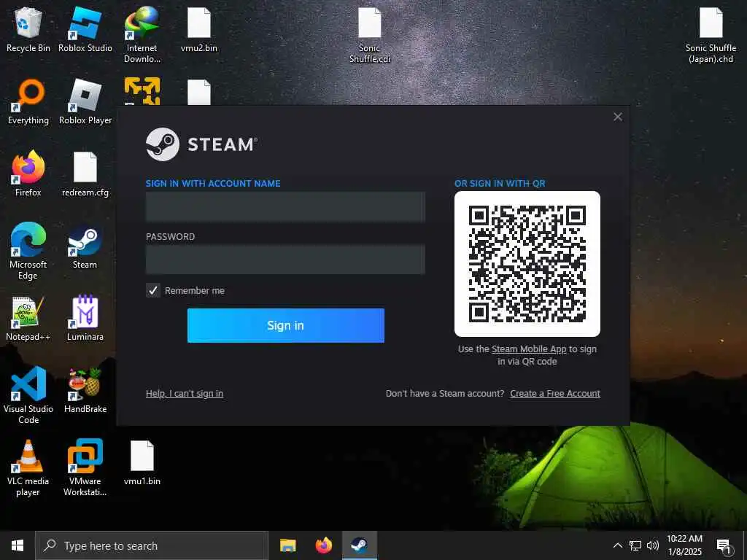
Task: Click the Sign in button
Action: (286, 325)
